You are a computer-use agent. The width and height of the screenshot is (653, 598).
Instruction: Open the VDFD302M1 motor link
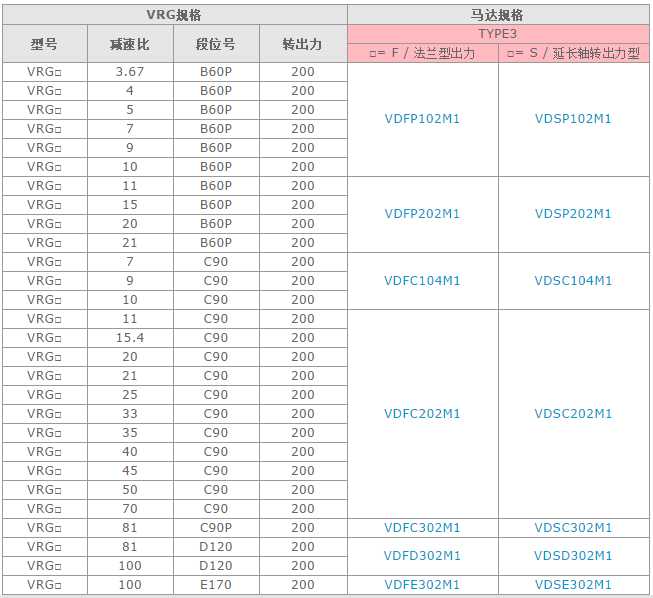pos(422,556)
